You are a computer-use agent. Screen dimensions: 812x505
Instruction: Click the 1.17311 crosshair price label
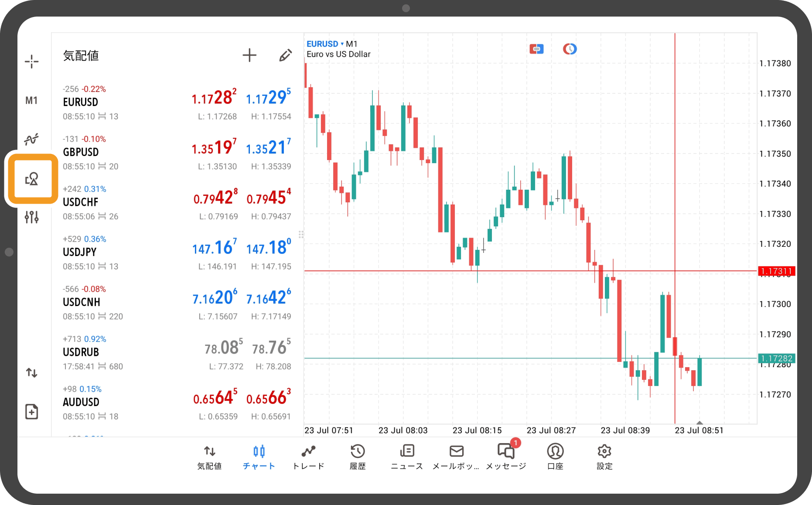(x=776, y=271)
